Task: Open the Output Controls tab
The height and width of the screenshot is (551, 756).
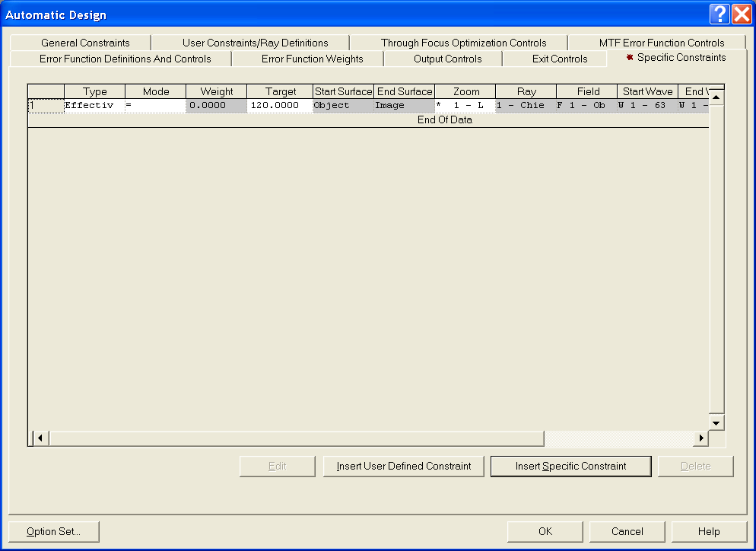Action: pyautogui.click(x=447, y=59)
